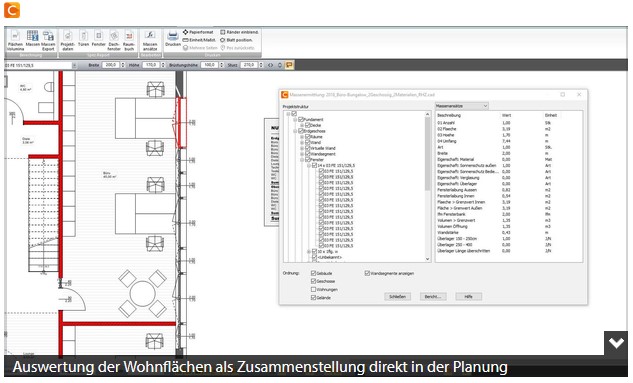Click the circular arrows icon after Sturz field
Viewport: 633px width, 383px height.
[x=280, y=65]
